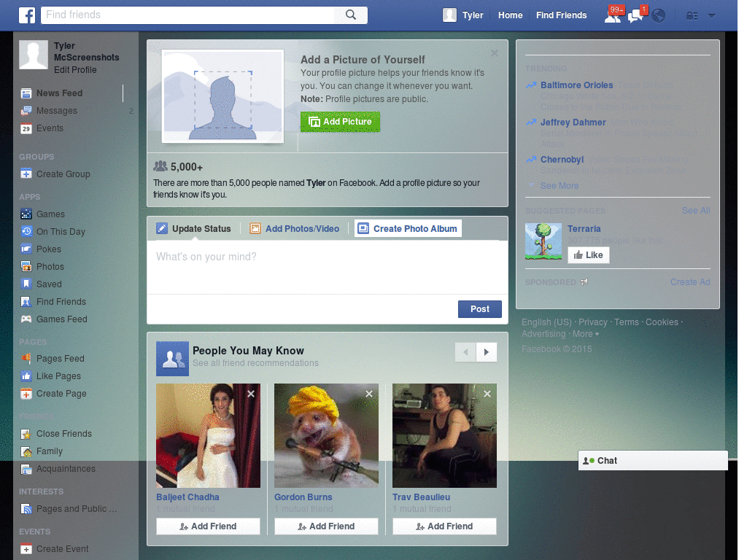Open the globe notifications icon
This screenshot has width=747, height=560.
click(x=659, y=16)
